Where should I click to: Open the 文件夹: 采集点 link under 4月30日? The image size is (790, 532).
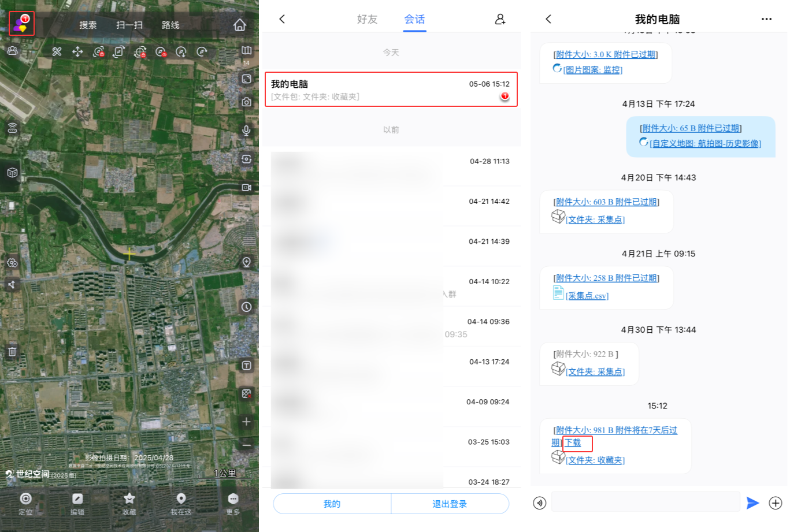click(x=595, y=372)
